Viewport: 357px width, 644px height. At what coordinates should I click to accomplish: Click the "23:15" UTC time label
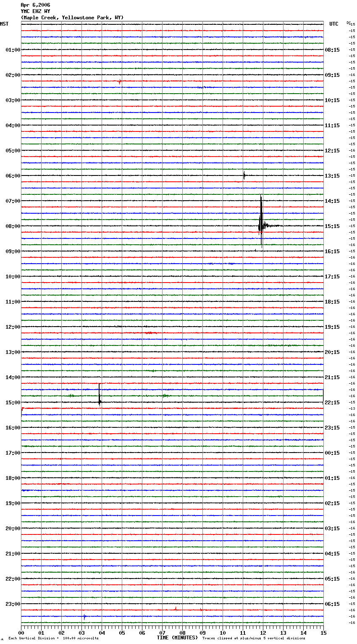pos(332,428)
